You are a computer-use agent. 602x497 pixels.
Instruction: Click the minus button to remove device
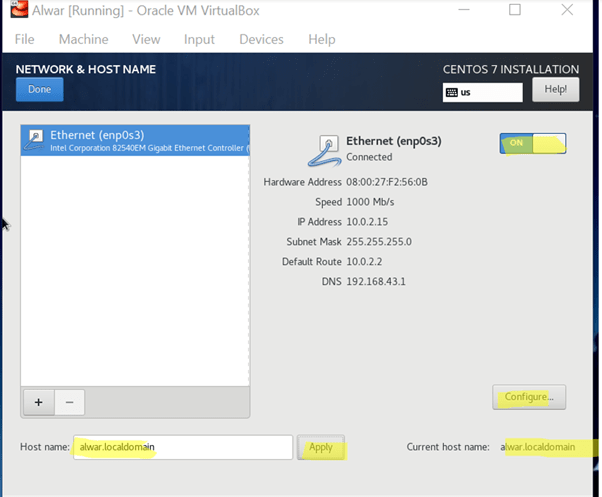pyautogui.click(x=69, y=402)
